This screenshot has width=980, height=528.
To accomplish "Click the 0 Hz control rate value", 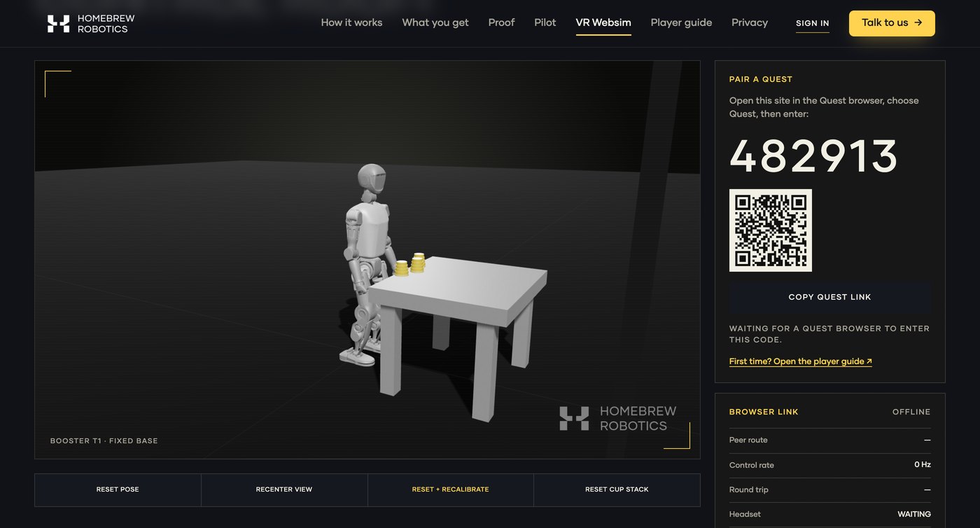I will (923, 465).
